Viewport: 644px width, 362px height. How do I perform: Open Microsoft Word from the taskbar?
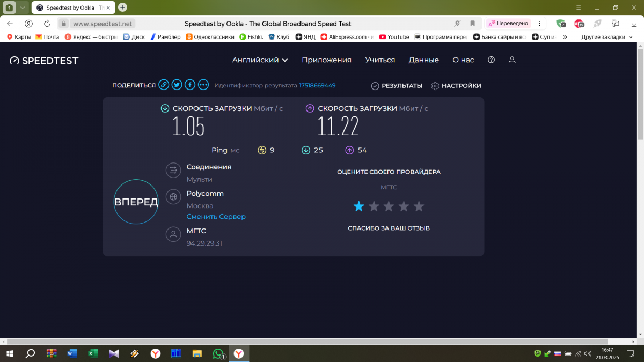[x=72, y=353]
